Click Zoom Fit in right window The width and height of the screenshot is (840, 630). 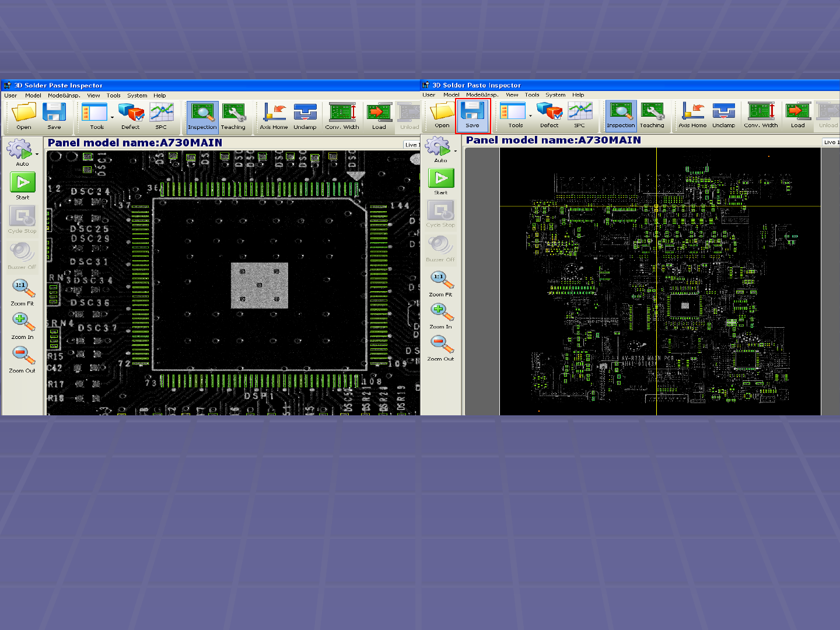click(441, 284)
